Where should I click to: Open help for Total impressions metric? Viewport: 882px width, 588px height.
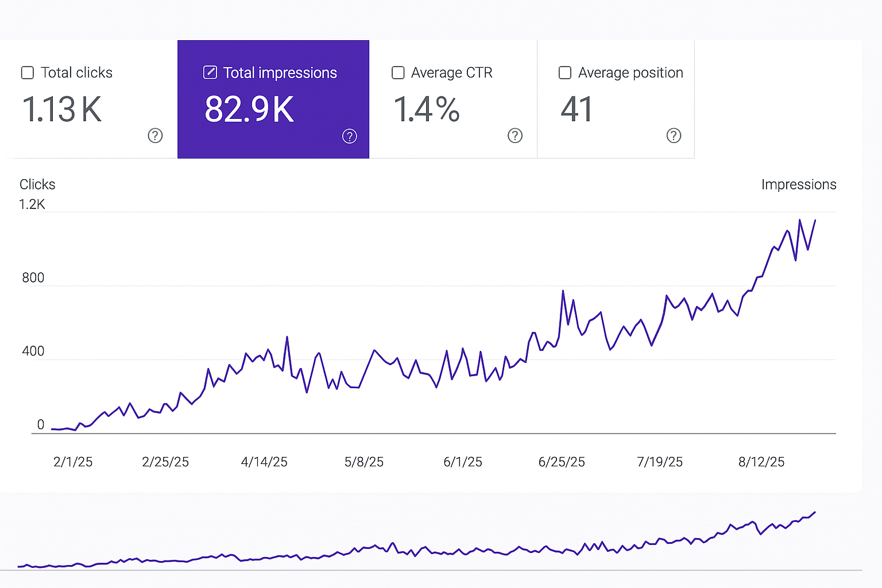pyautogui.click(x=350, y=136)
